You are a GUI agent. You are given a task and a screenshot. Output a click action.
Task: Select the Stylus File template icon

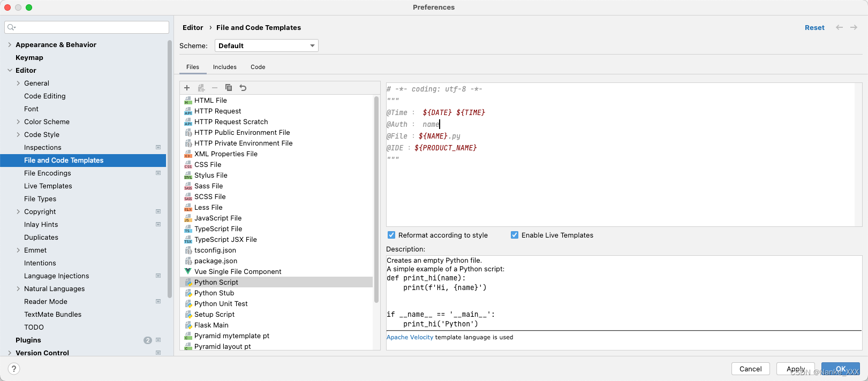click(x=188, y=176)
